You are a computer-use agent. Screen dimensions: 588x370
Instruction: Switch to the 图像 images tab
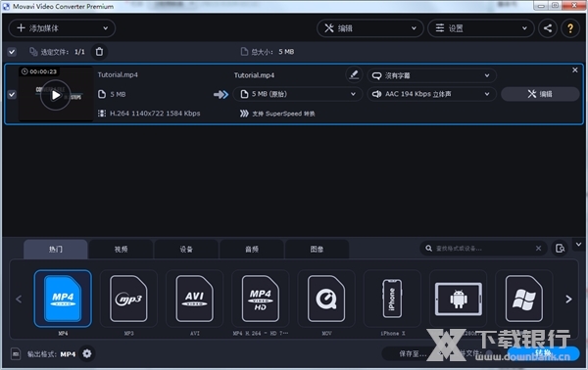[x=317, y=249]
